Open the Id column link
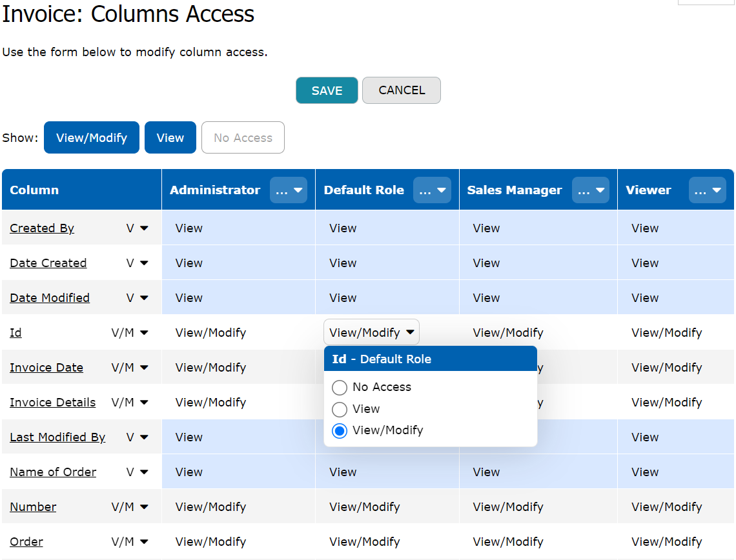The width and height of the screenshot is (736, 560). point(15,332)
